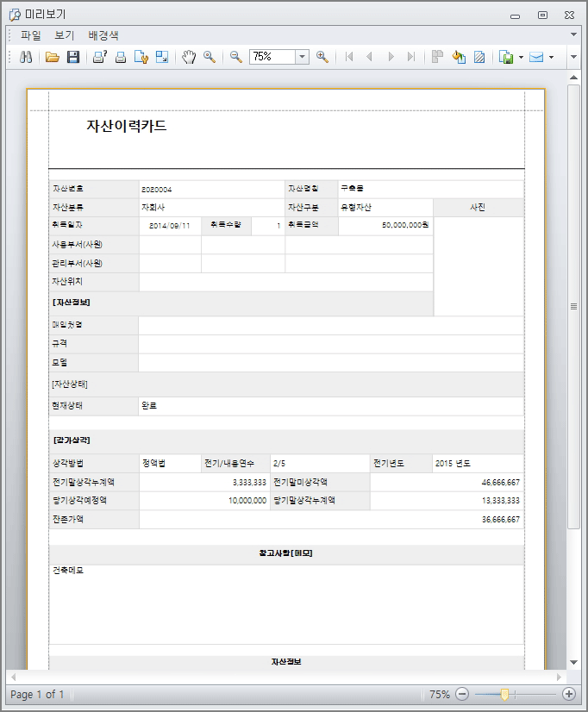Open the 파일 menu
This screenshot has width=588, height=712.
pos(31,35)
